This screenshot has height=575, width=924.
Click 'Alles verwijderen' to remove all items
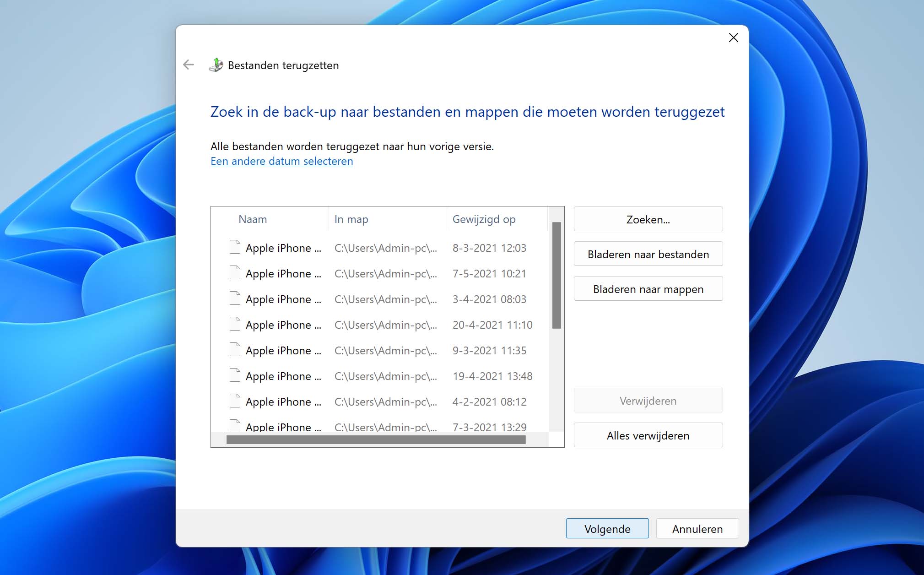(648, 435)
